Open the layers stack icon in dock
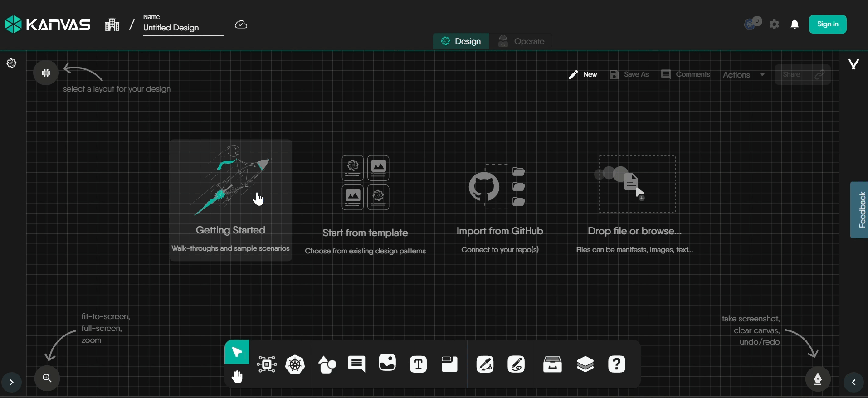Viewport: 868px width, 398px height. pyautogui.click(x=585, y=364)
